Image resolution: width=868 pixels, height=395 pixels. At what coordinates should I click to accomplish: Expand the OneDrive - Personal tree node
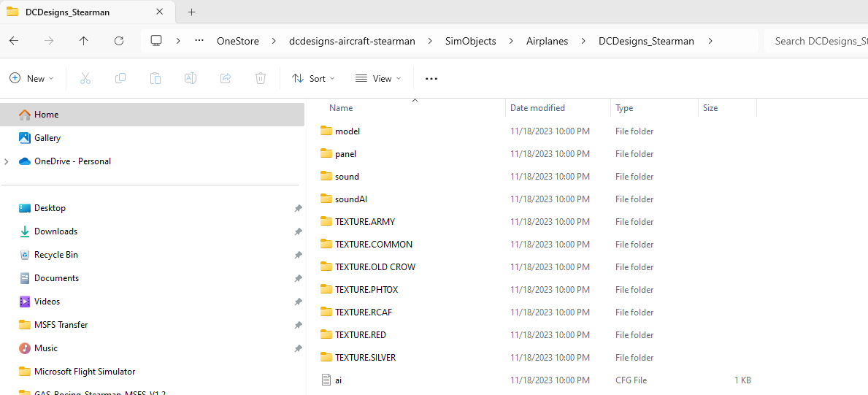6,161
